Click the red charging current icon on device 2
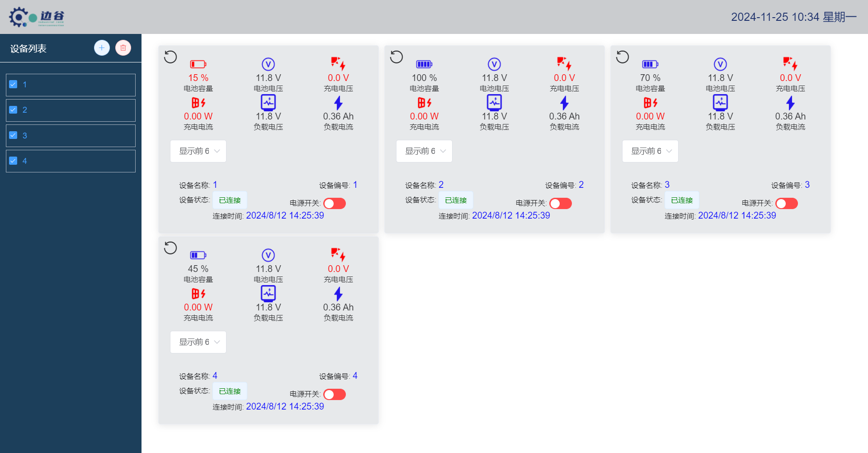 (x=424, y=103)
